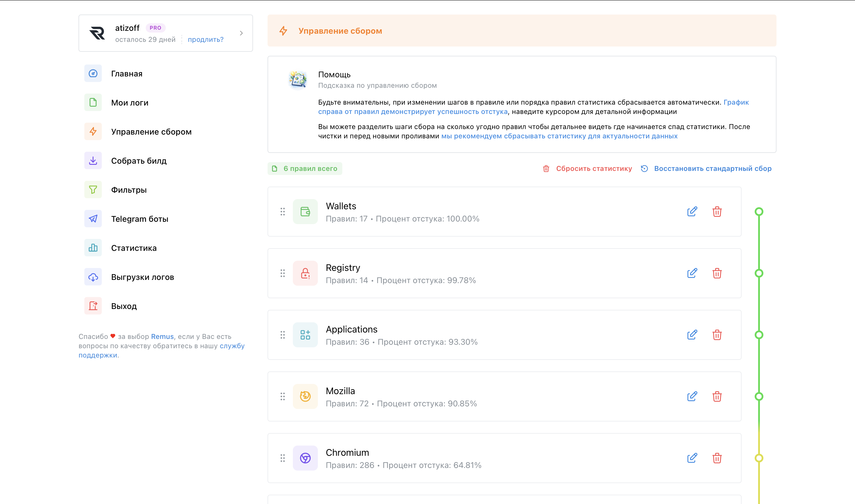This screenshot has width=855, height=504.
Task: Go to Мои логи section
Action: tap(129, 103)
